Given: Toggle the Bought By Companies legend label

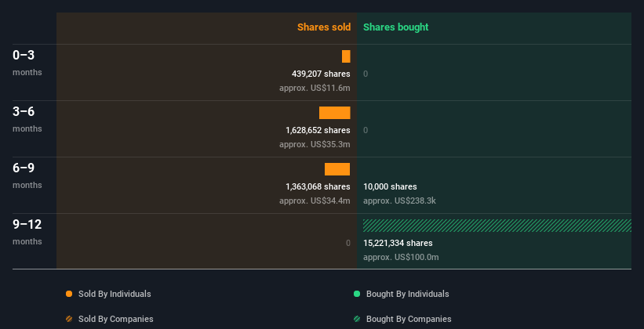Looking at the screenshot, I should pyautogui.click(x=409, y=319).
